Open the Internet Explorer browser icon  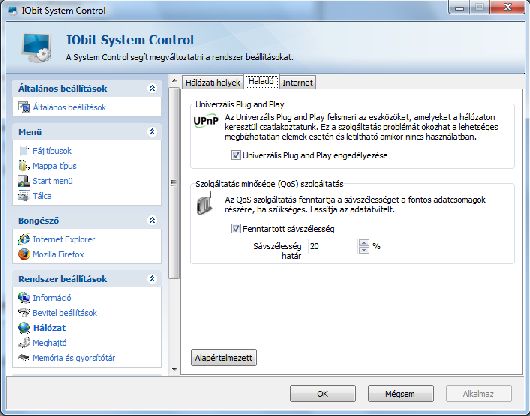pyautogui.click(x=24, y=239)
